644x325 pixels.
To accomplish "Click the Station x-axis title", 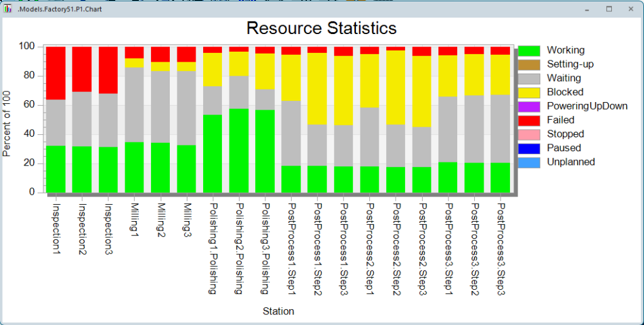I will [x=278, y=311].
